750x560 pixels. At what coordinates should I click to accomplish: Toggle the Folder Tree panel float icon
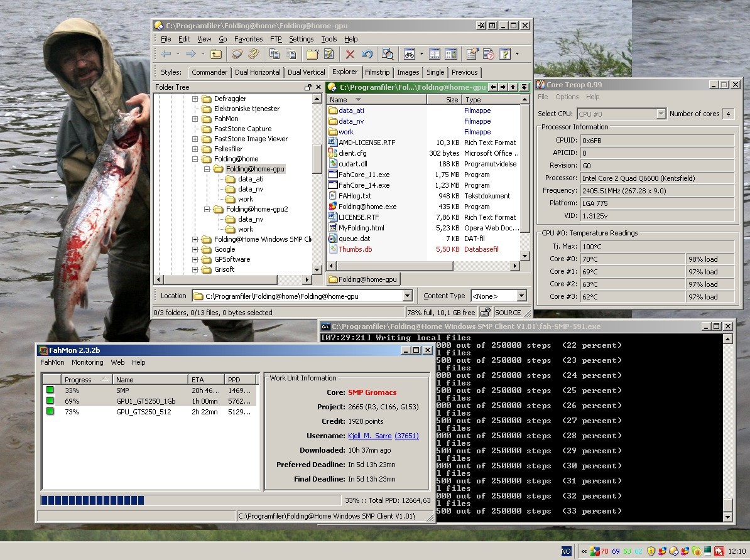[x=308, y=87]
